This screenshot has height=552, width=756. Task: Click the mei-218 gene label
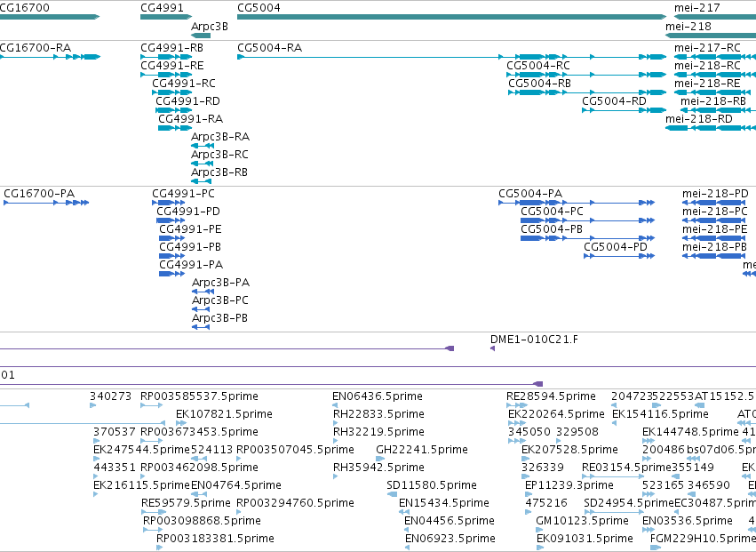point(688,27)
